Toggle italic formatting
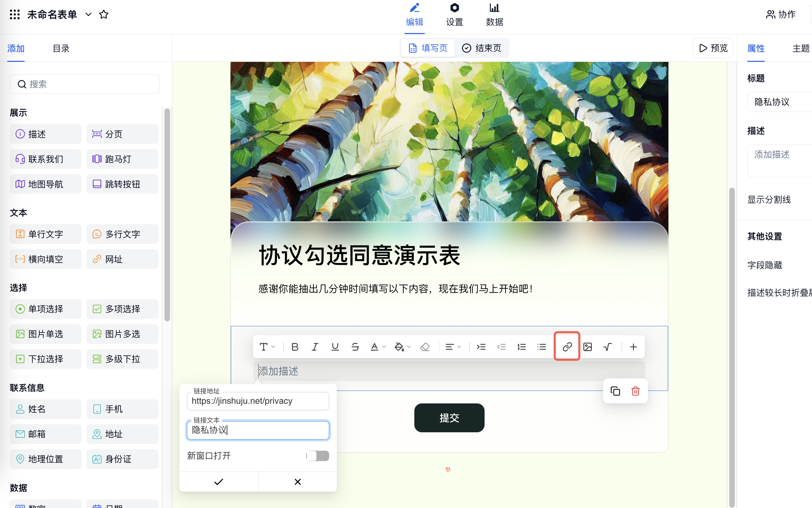This screenshot has width=812, height=508. coord(315,347)
